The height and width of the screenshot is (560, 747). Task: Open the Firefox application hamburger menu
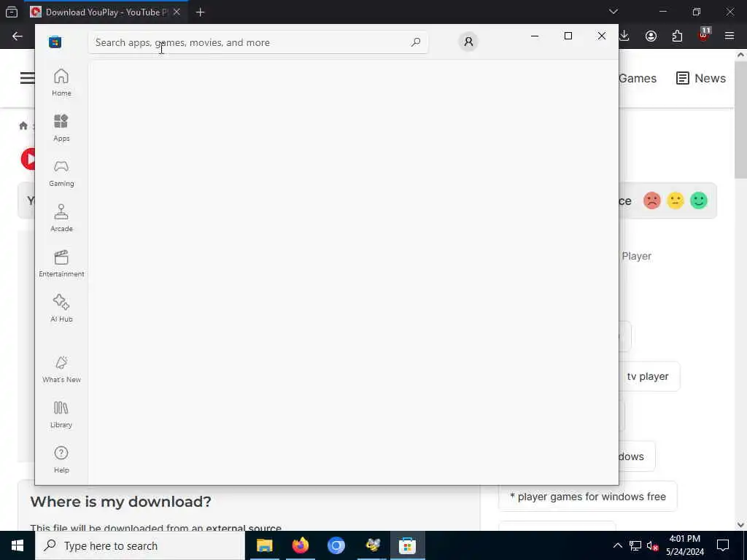tap(729, 36)
